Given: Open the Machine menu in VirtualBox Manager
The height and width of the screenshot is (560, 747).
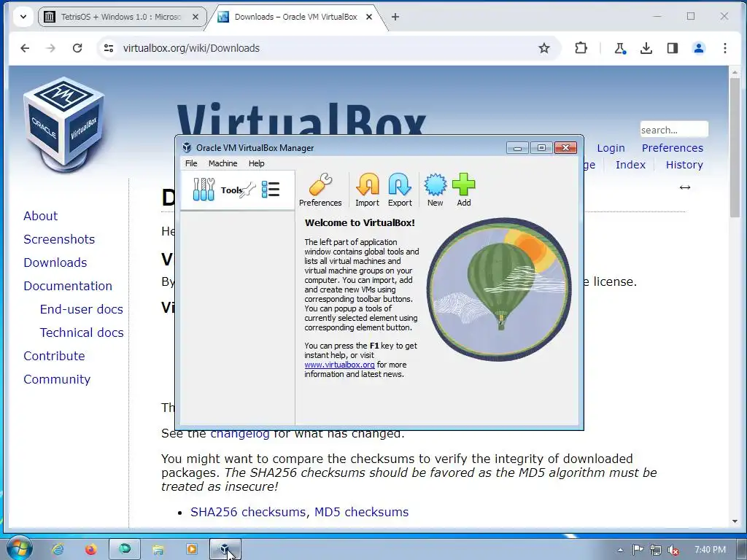Looking at the screenshot, I should click(x=222, y=163).
